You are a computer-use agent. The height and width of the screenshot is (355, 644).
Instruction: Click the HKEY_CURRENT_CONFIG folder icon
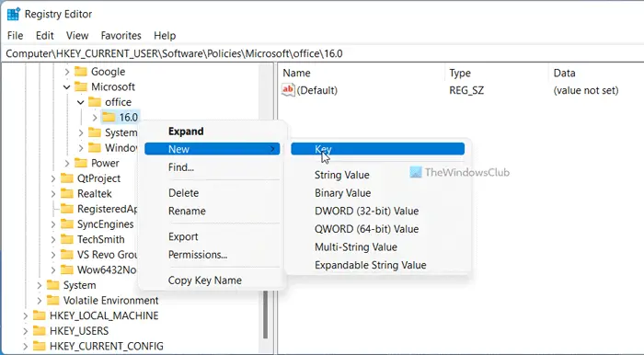[39, 347]
